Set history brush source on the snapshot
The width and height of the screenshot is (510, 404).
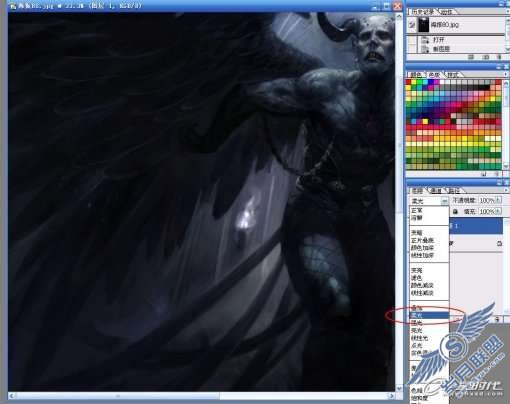click(x=412, y=25)
